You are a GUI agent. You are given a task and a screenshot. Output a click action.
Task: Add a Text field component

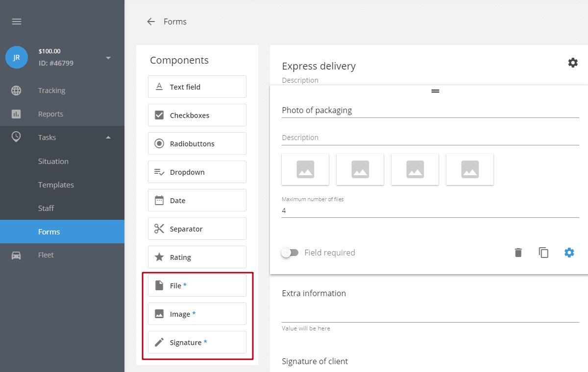pyautogui.click(x=197, y=87)
